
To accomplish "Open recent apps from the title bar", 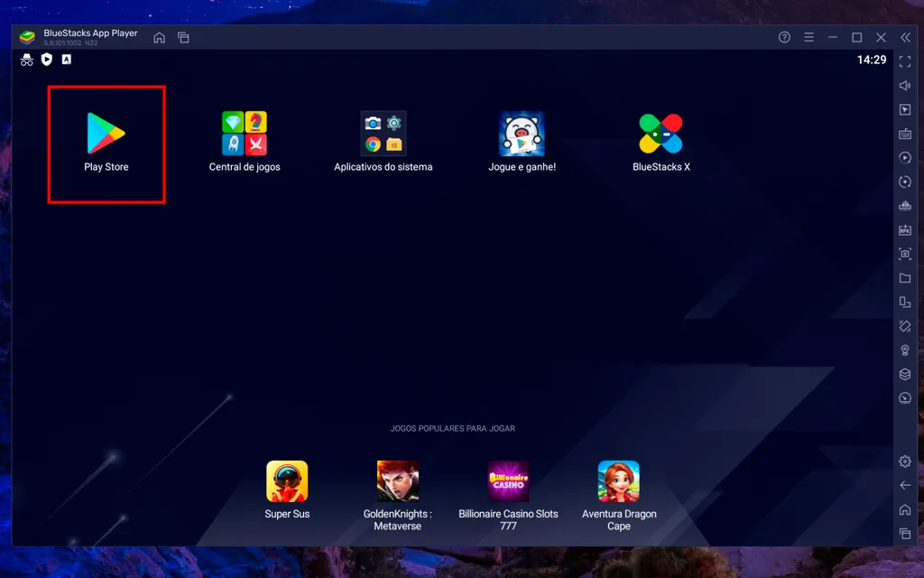I will 183,38.
